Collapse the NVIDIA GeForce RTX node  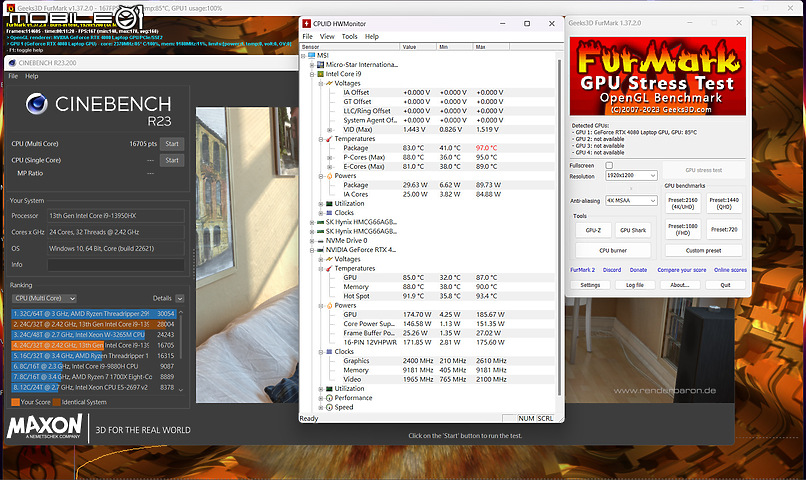[312, 250]
